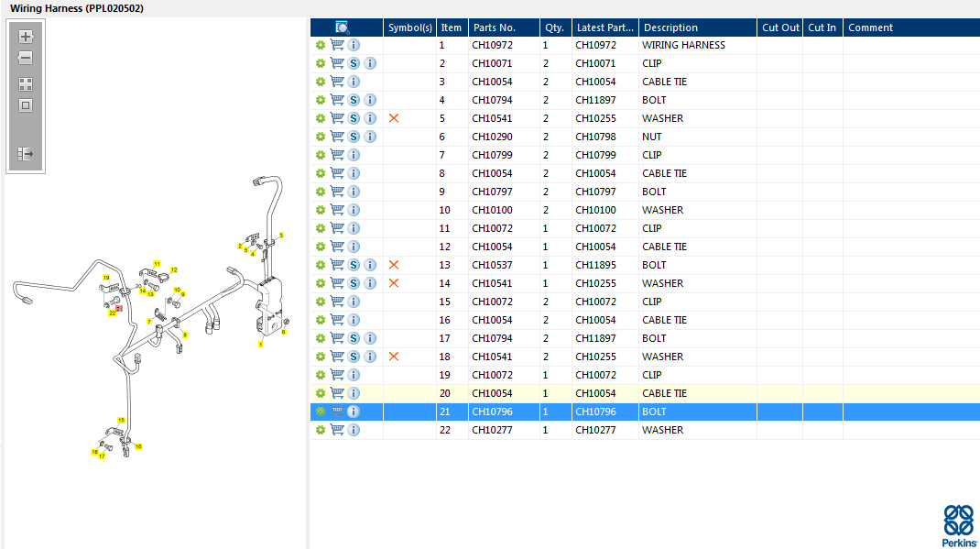Click the zoom in plus button
The width and height of the screenshot is (980, 549).
[26, 37]
